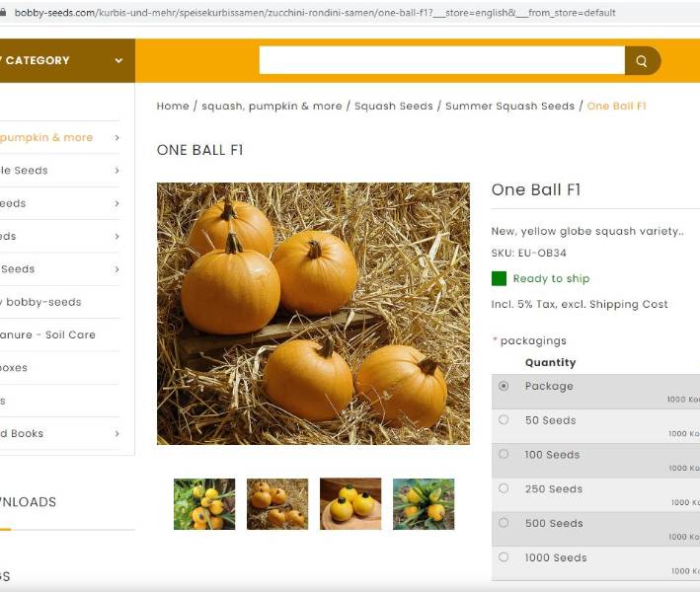
Task: Expand the Category dropdown chevron
Action: 118,60
